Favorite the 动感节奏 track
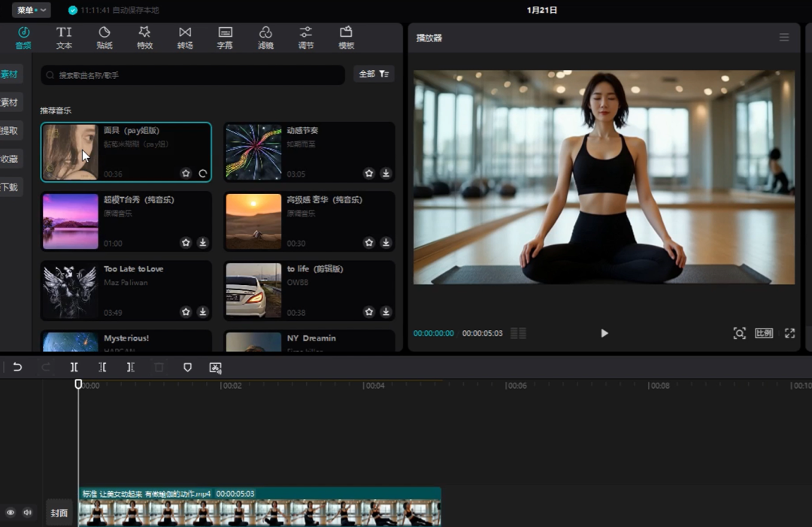Viewport: 812px width, 527px height. point(368,173)
